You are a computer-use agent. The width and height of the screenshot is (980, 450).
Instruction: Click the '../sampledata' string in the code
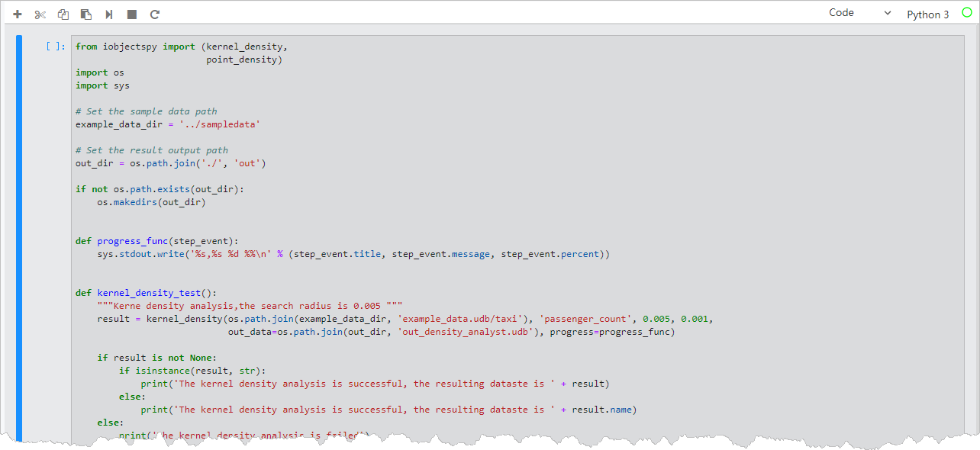[x=220, y=124]
